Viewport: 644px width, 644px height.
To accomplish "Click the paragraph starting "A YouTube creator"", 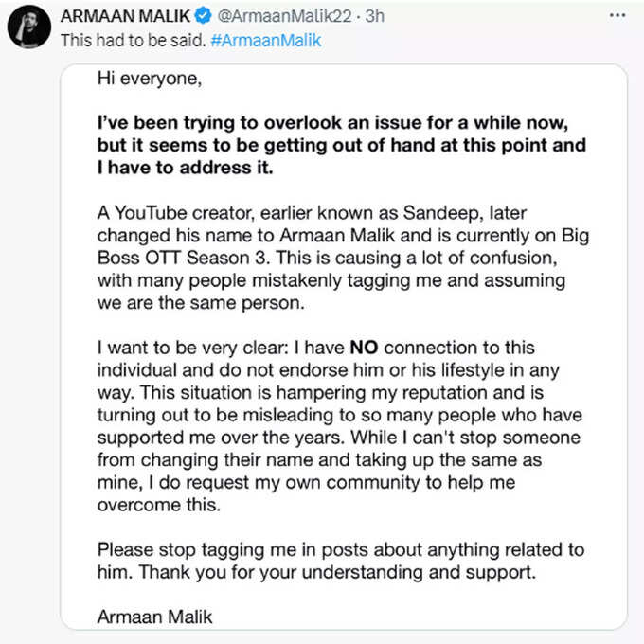I will pos(344,258).
